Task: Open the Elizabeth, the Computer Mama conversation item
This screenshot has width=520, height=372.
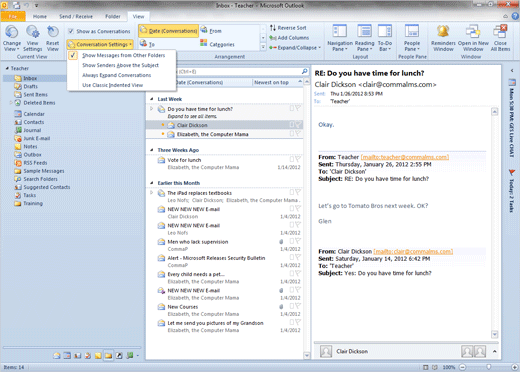Action: pos(224,134)
